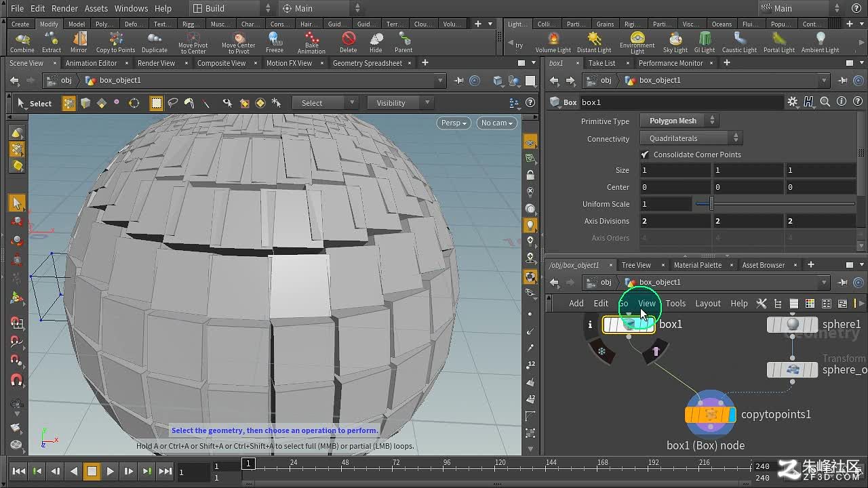Click the Delete shelf tool
Viewport: 868px width, 488px height.
pos(348,42)
